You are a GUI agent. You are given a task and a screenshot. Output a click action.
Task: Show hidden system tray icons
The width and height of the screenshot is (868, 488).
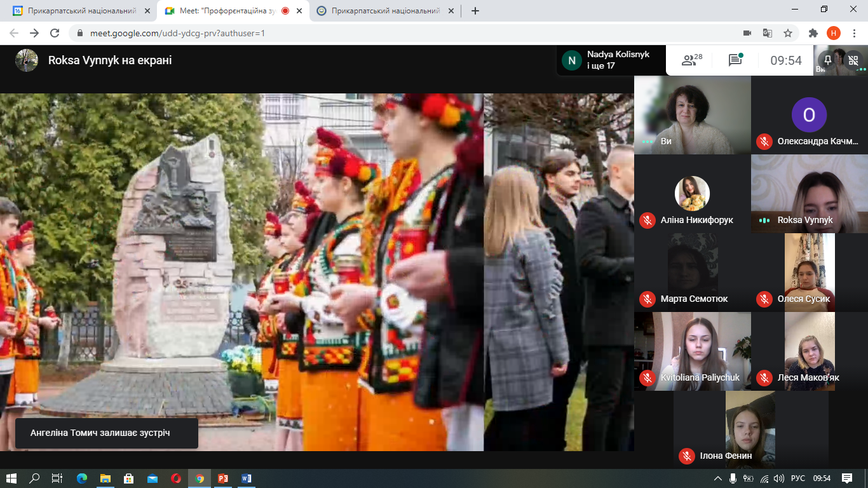pos(718,478)
